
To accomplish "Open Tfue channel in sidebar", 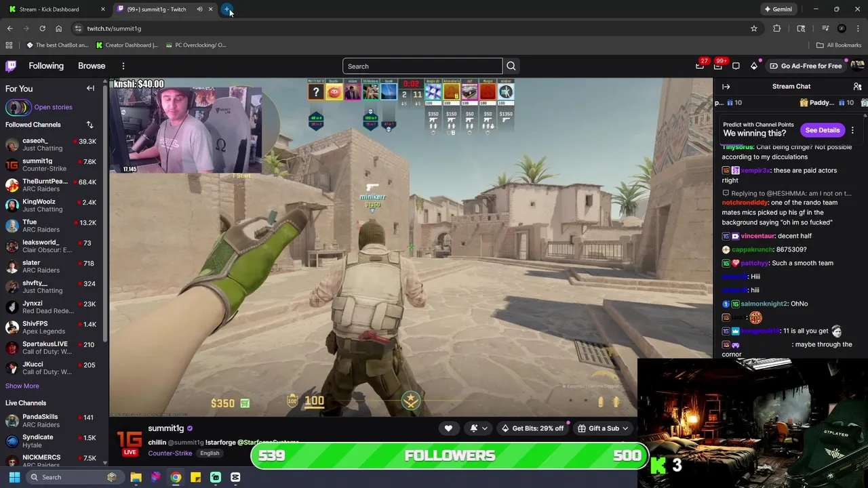I will click(x=51, y=226).
